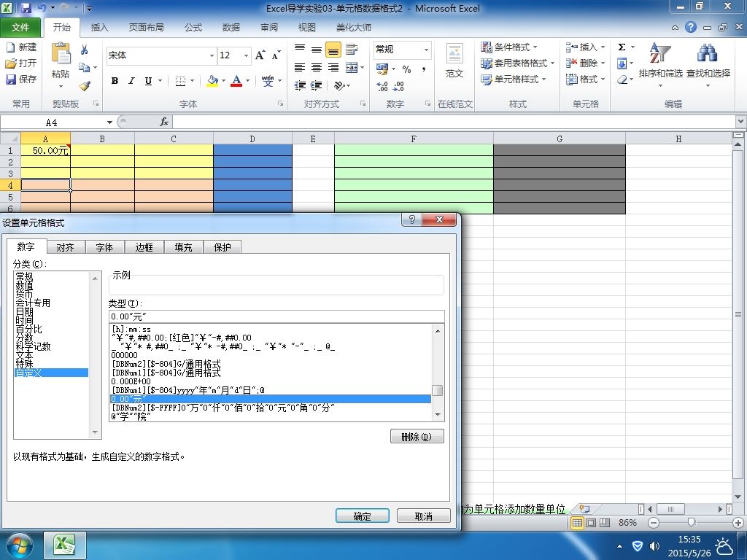Click the red font color A icon

pos(236,81)
